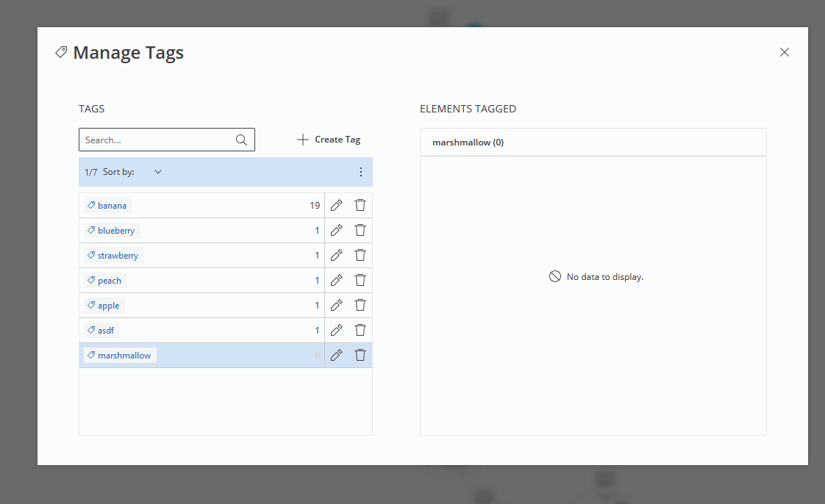
Task: Trash the peach tag
Action: click(x=360, y=281)
